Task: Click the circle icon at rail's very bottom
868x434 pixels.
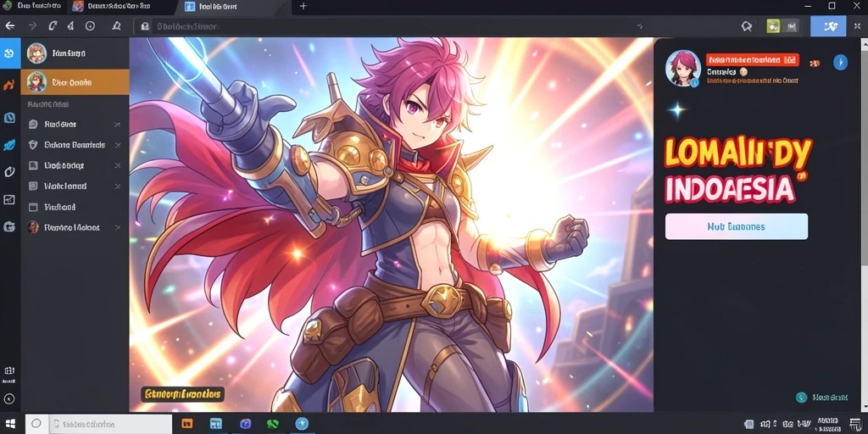Action: coord(8,398)
